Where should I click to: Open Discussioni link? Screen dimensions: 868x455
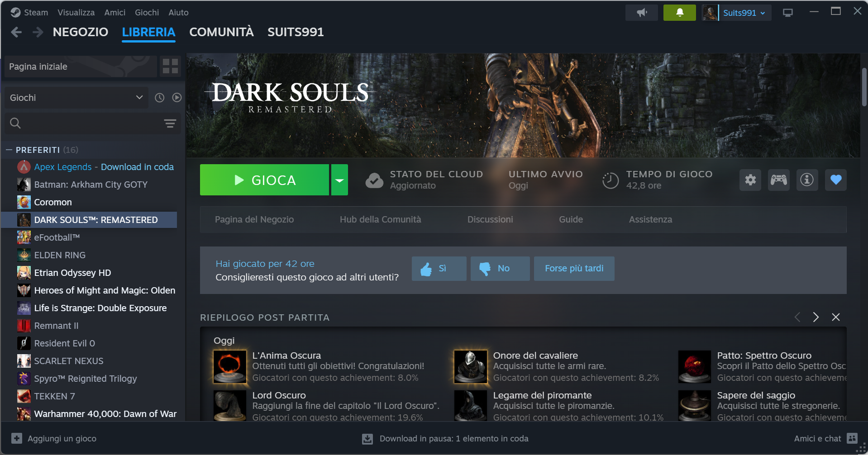coord(490,219)
